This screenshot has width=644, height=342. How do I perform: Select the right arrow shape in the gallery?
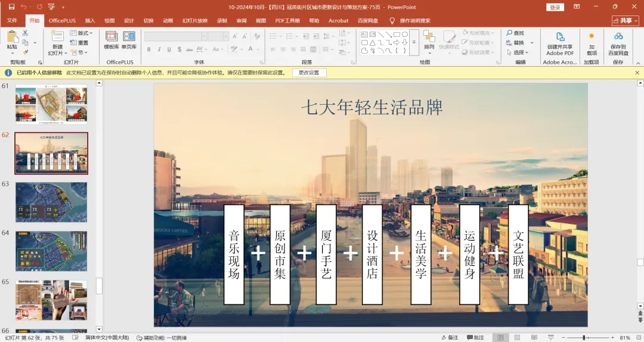(x=397, y=43)
